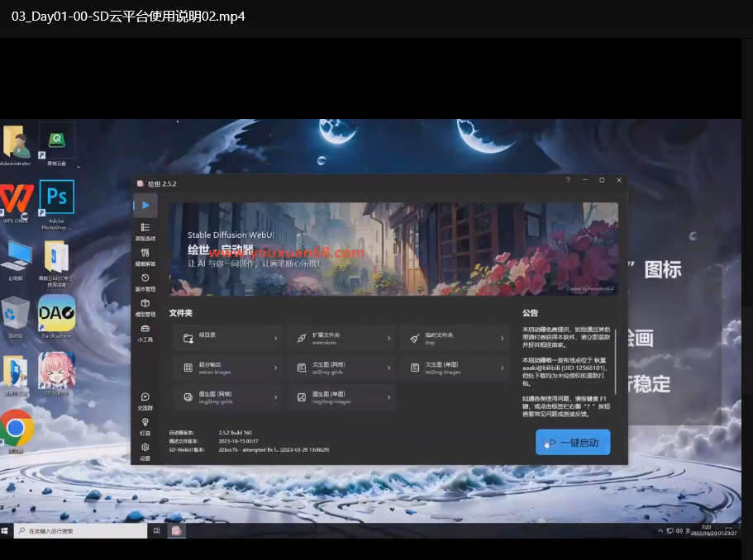Image resolution: width=753 pixels, height=560 pixels.
Task: Open the WPS Office desktop shortcut
Action: [16, 202]
